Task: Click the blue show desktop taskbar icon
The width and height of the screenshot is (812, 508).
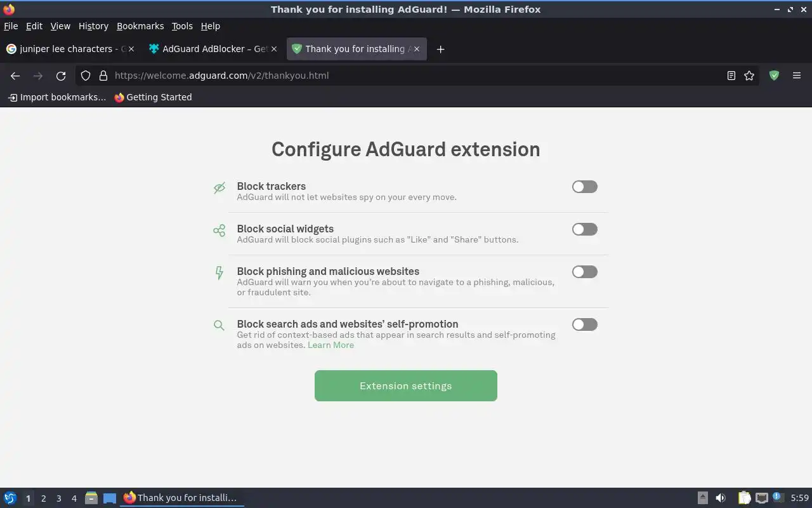Action: coord(110,498)
